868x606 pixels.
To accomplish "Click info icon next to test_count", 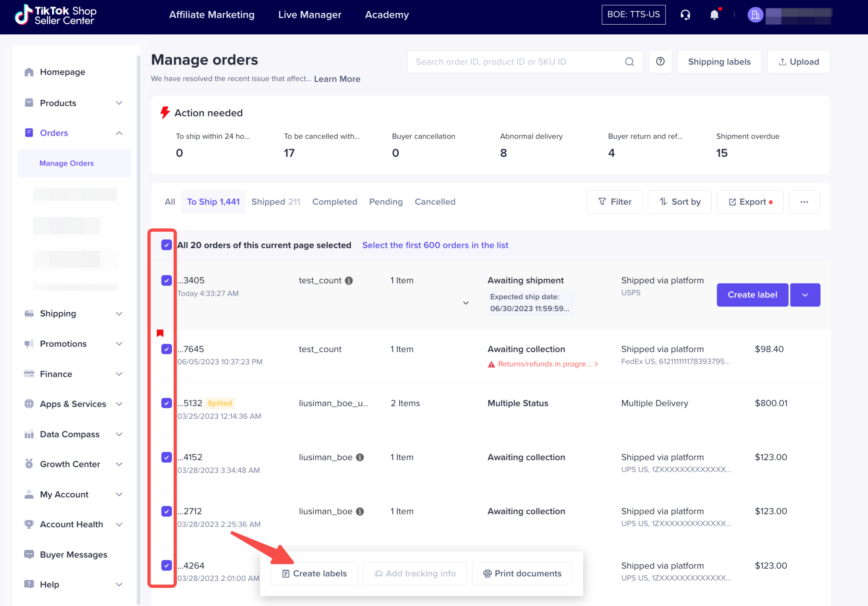I will tap(349, 281).
